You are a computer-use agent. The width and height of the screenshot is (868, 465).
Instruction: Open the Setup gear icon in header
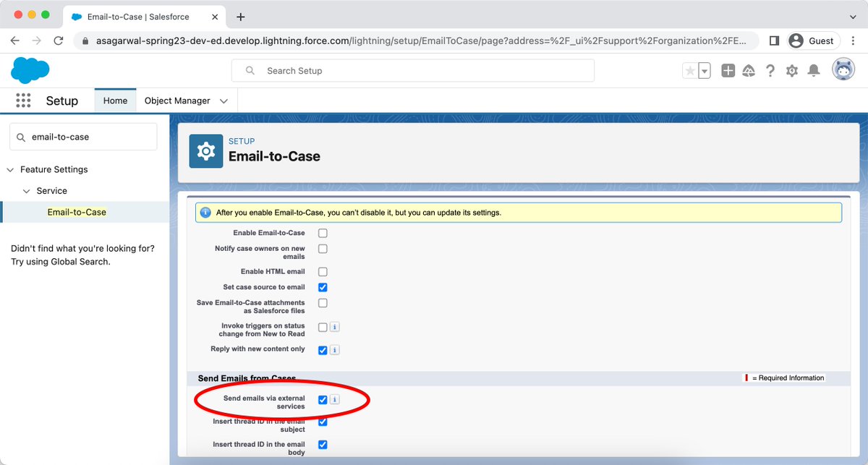point(792,71)
